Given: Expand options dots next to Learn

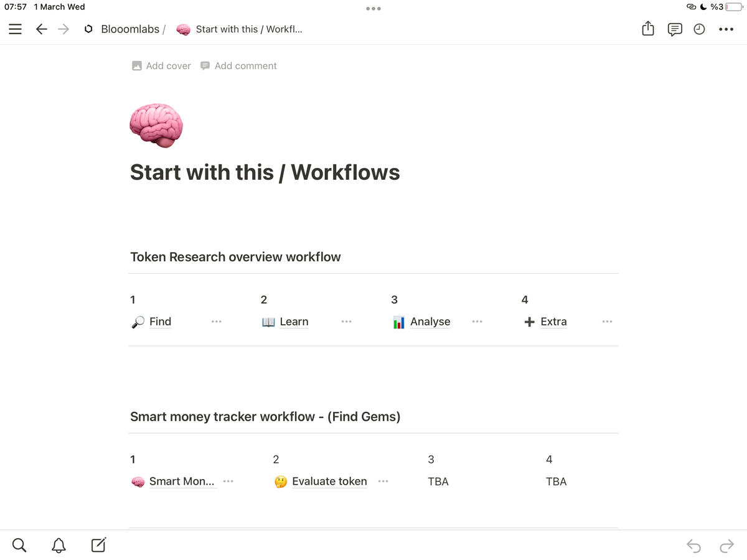Looking at the screenshot, I should coord(346,322).
